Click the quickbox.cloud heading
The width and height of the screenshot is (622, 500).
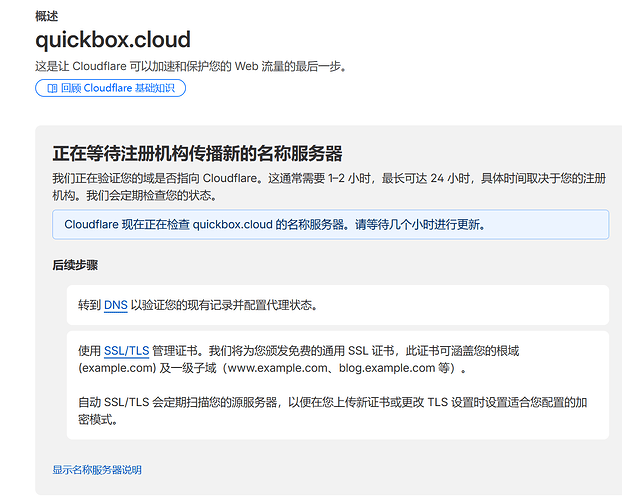pyautogui.click(x=113, y=40)
